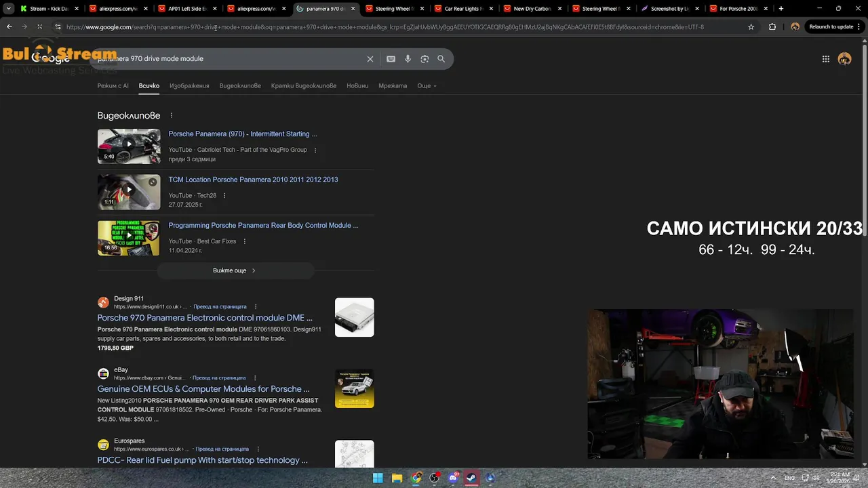Click the address bar URL
The image size is (868, 488).
pyautogui.click(x=385, y=27)
